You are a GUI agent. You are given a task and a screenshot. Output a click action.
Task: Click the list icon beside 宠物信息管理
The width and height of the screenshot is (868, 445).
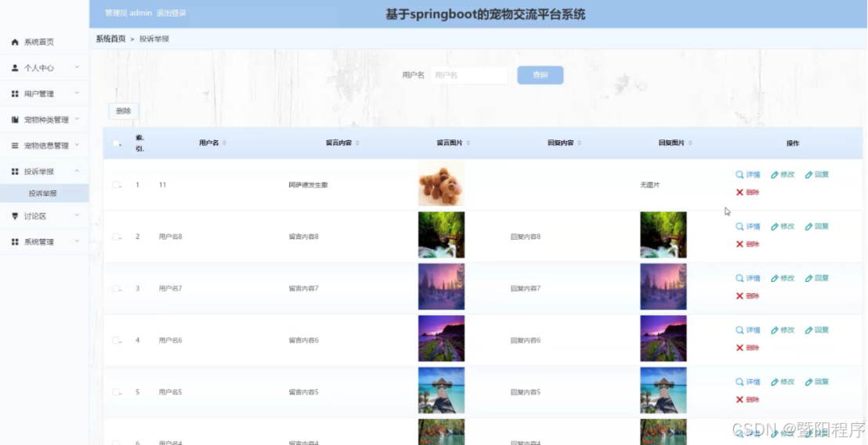coord(15,146)
